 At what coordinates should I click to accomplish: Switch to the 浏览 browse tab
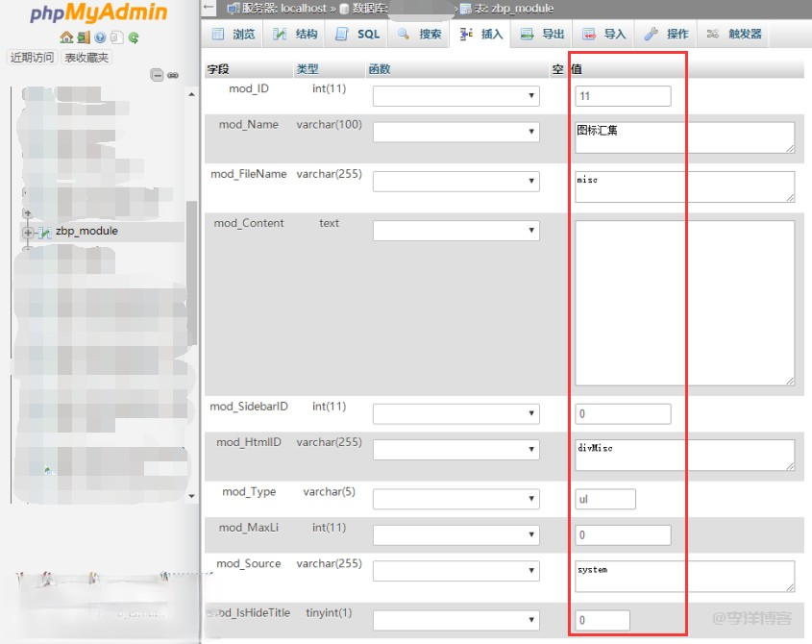pos(235,34)
